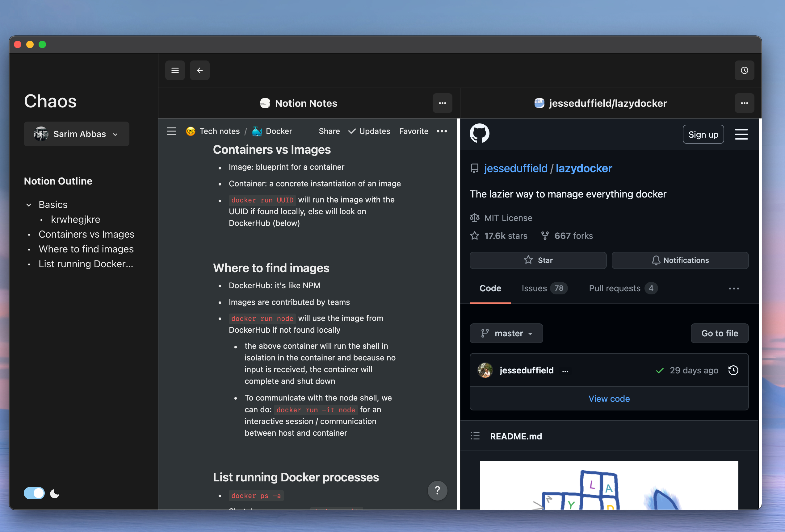785x532 pixels.
Task: Click the 'List running Docker processes' heading
Action: [x=296, y=477]
